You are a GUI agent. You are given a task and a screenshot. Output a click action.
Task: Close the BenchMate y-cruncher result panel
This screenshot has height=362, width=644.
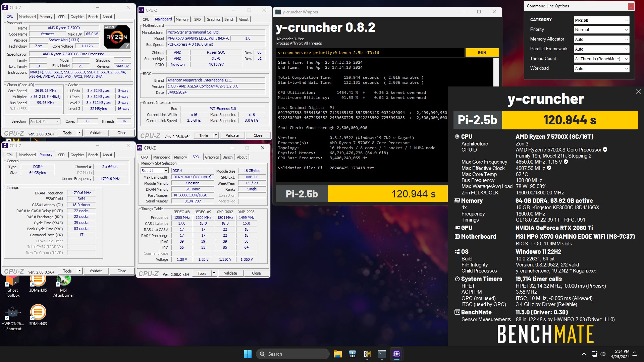click(638, 92)
